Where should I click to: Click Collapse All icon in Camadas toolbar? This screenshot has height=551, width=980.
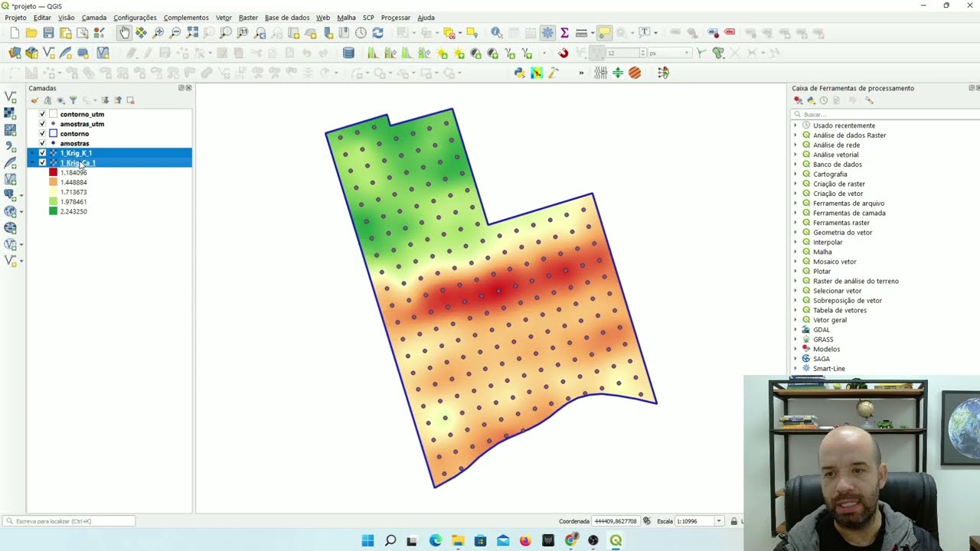[x=118, y=100]
